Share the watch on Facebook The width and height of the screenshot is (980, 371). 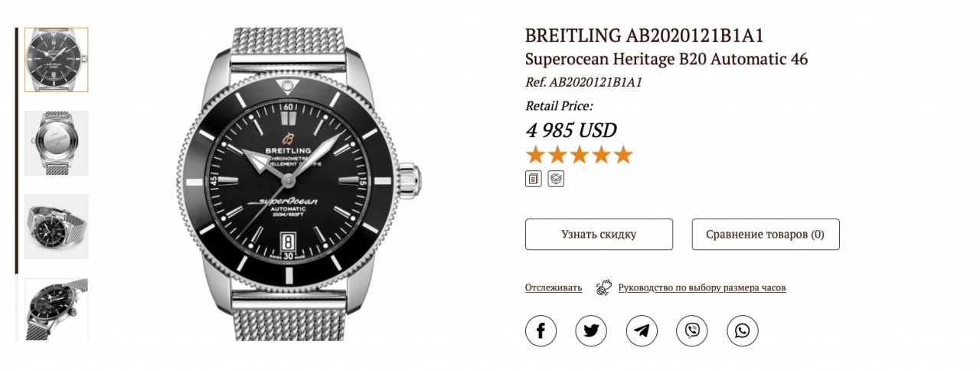[541, 330]
